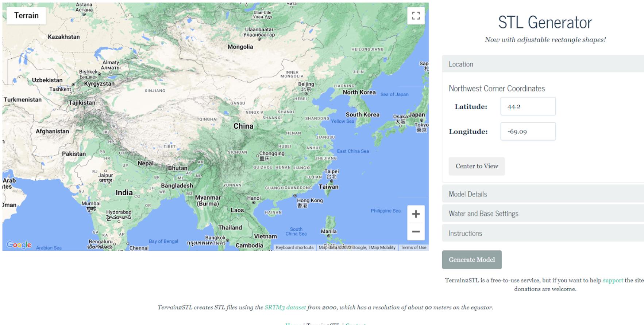Click the India label on the map

pyautogui.click(x=124, y=193)
